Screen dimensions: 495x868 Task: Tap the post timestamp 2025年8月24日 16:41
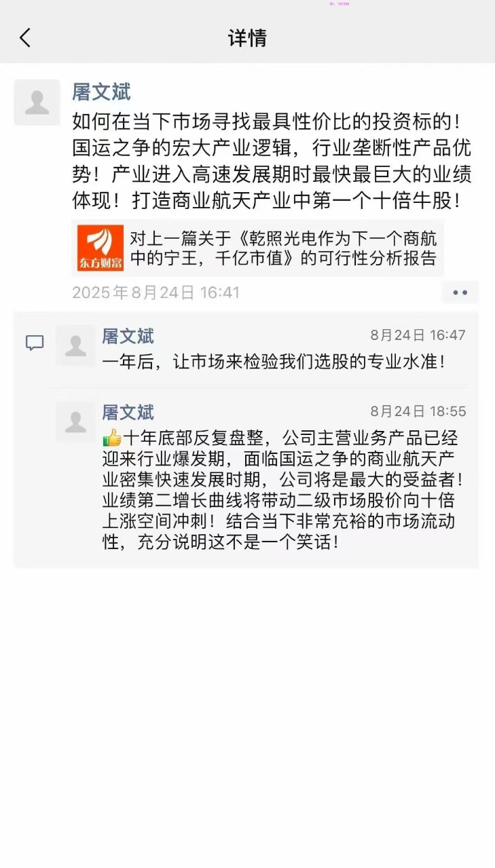(155, 293)
